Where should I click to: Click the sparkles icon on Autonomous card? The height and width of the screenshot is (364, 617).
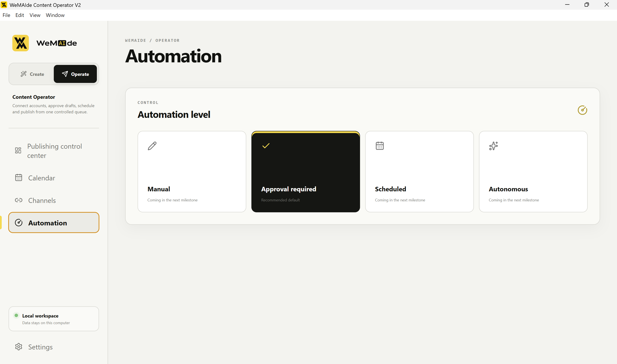click(x=493, y=146)
